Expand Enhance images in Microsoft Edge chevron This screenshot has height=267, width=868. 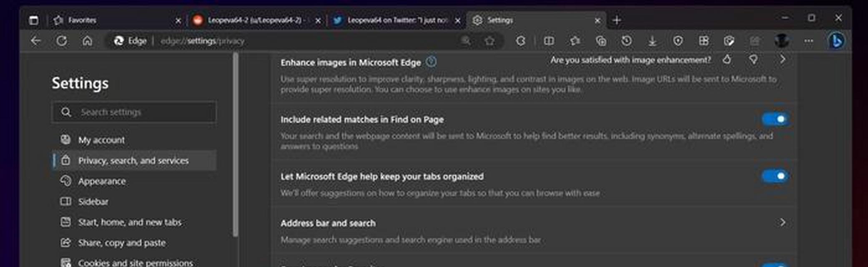[x=783, y=60]
